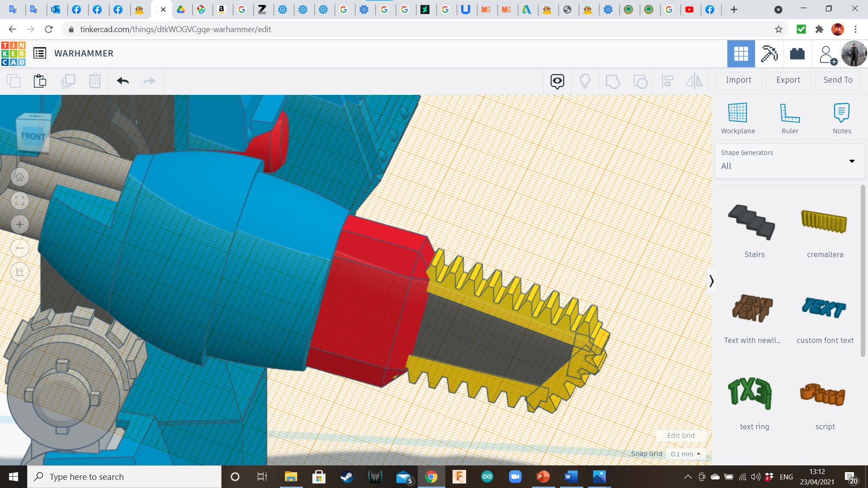
Task: Click the Import button
Action: click(738, 80)
